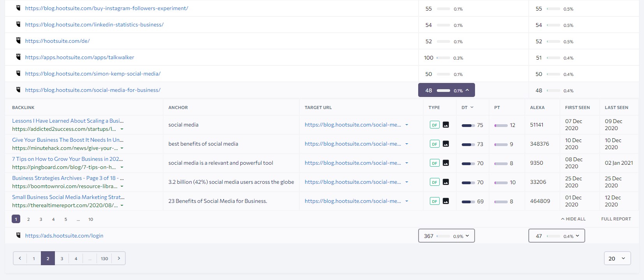644x280 pixels.
Task: Click the DT bar showing 75
Action: (468, 125)
